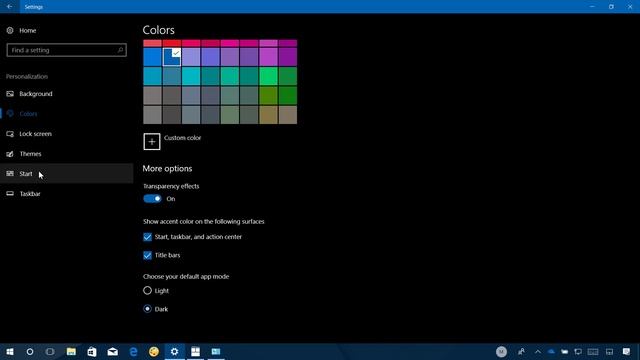Add a custom color with plus button
The width and height of the screenshot is (640, 360).
click(x=152, y=142)
